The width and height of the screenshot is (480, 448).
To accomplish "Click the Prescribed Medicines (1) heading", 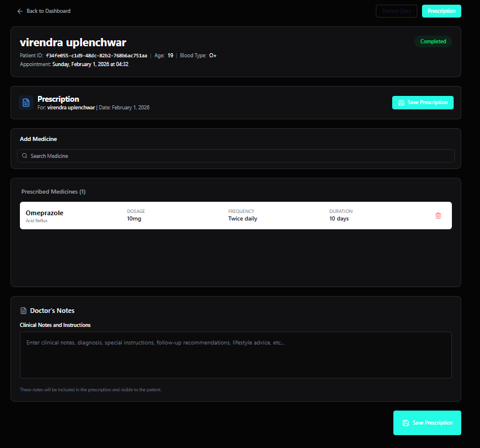I will coord(53,192).
